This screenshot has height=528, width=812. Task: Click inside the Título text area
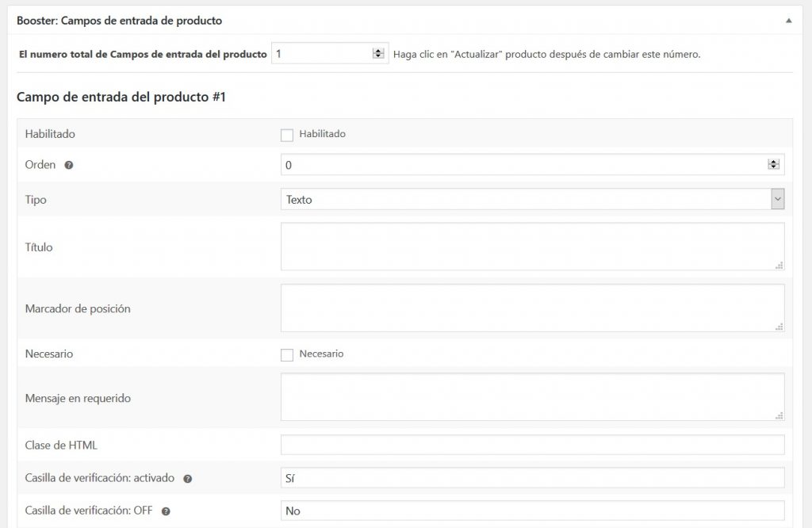tap(532, 247)
